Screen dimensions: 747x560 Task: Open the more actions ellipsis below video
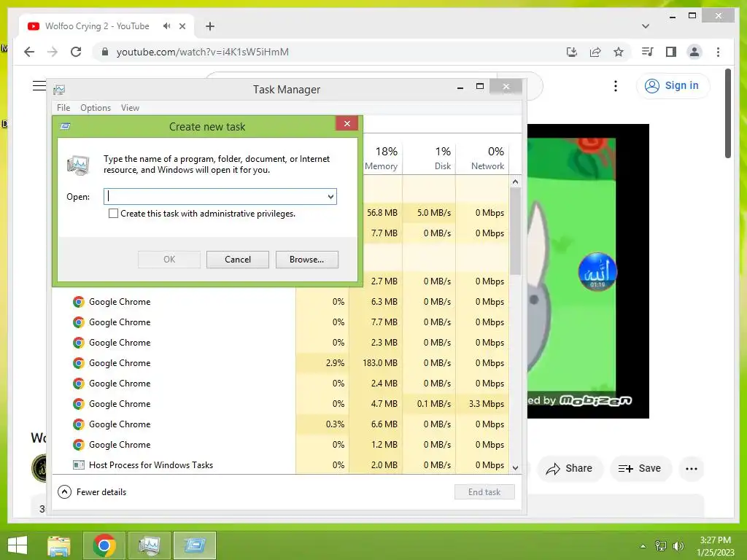tap(692, 469)
